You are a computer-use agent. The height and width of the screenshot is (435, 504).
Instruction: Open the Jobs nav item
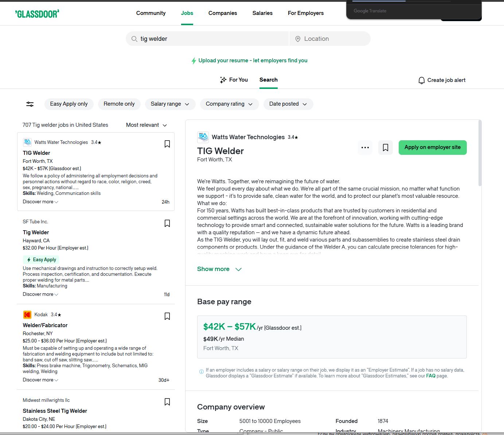coord(187,13)
